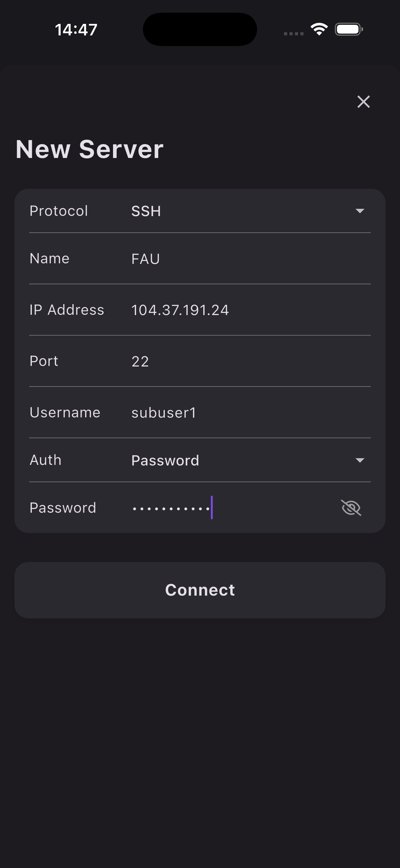Viewport: 400px width, 868px height.
Task: Tap the clock showing 14:47
Action: tap(77, 29)
